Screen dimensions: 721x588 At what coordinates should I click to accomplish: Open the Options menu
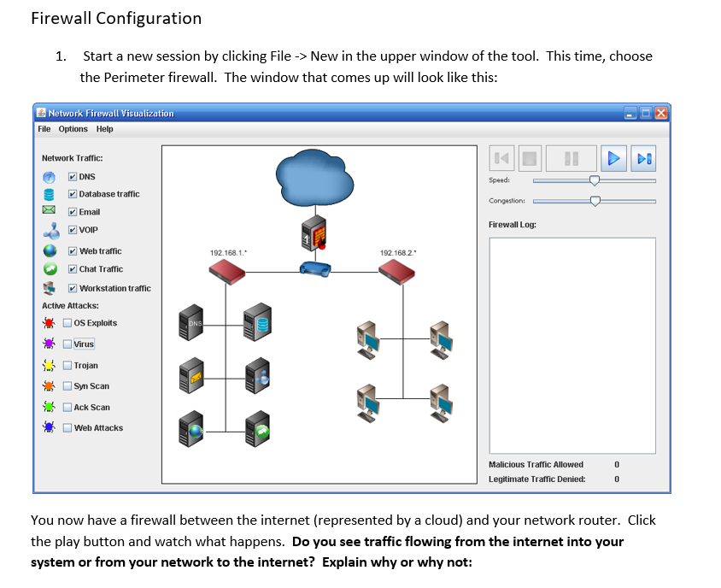(73, 129)
